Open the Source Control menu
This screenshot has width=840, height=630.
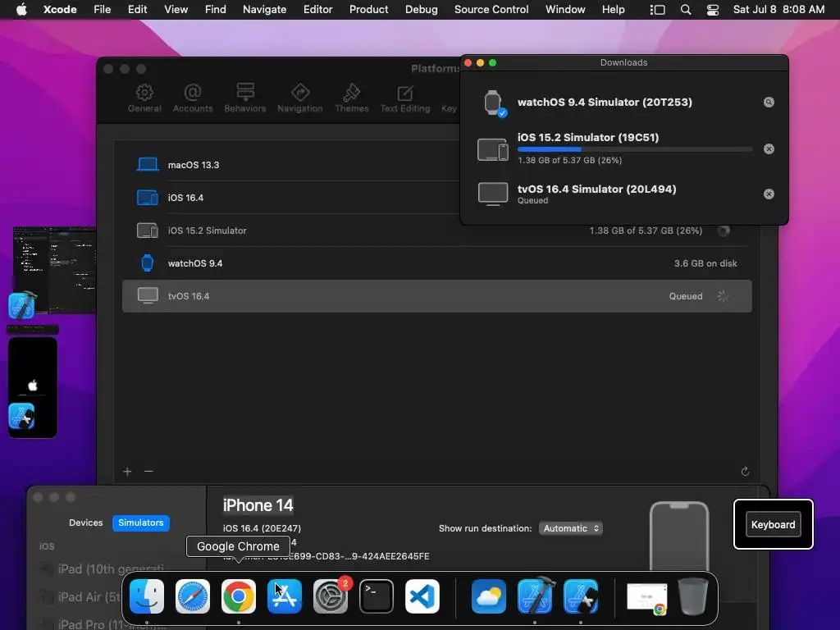[491, 10]
